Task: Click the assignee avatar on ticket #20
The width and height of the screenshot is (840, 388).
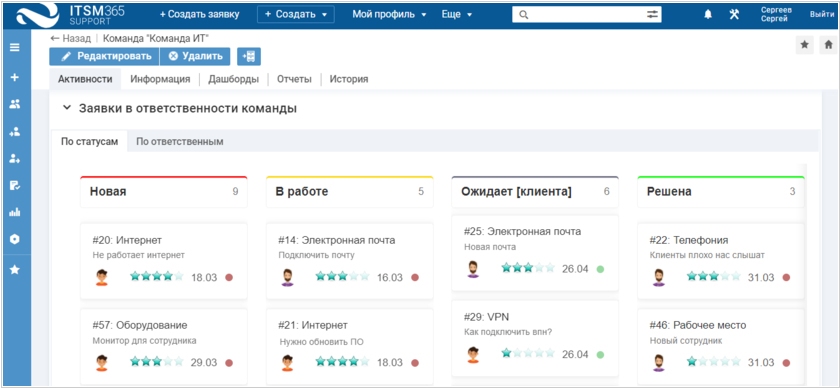Action: pyautogui.click(x=102, y=277)
